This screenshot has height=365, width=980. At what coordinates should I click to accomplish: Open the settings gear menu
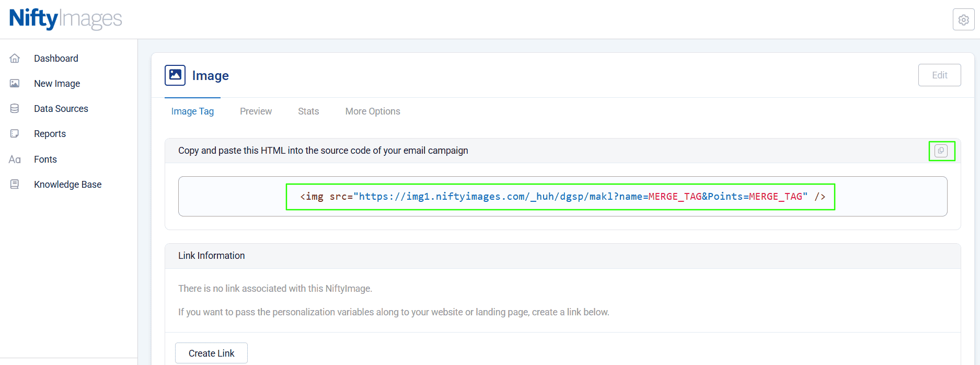(963, 20)
